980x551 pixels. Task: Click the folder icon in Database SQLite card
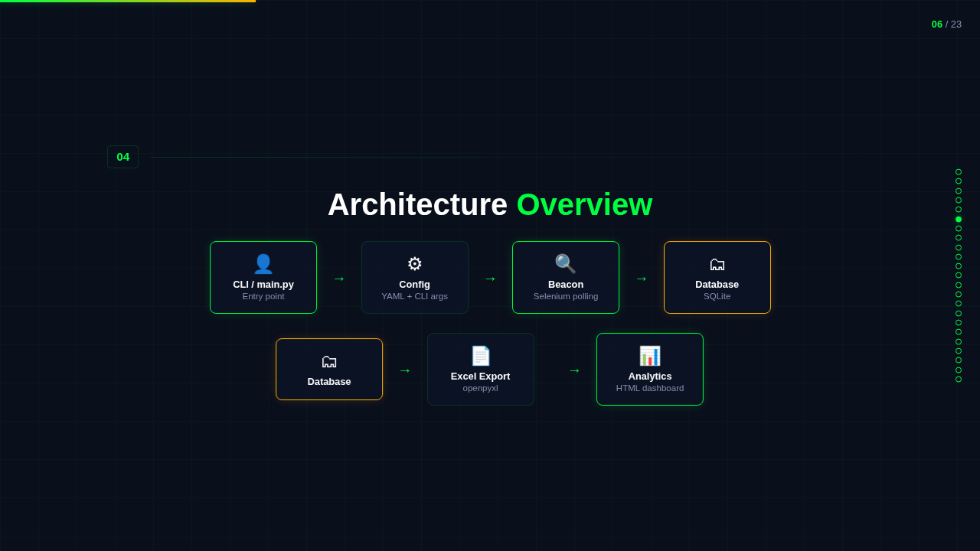click(x=717, y=264)
